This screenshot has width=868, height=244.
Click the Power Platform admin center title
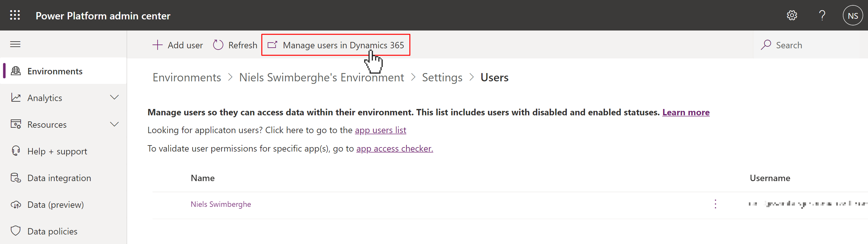point(103,16)
